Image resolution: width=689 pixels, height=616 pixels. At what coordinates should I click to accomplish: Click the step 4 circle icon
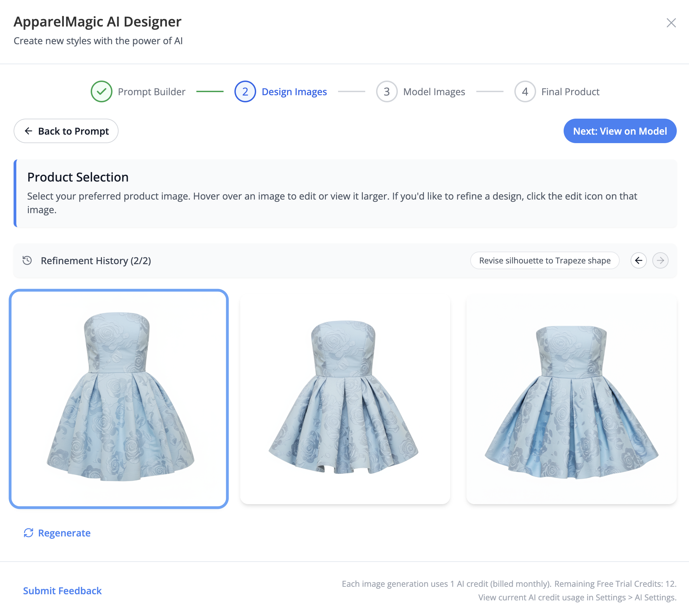(x=525, y=91)
